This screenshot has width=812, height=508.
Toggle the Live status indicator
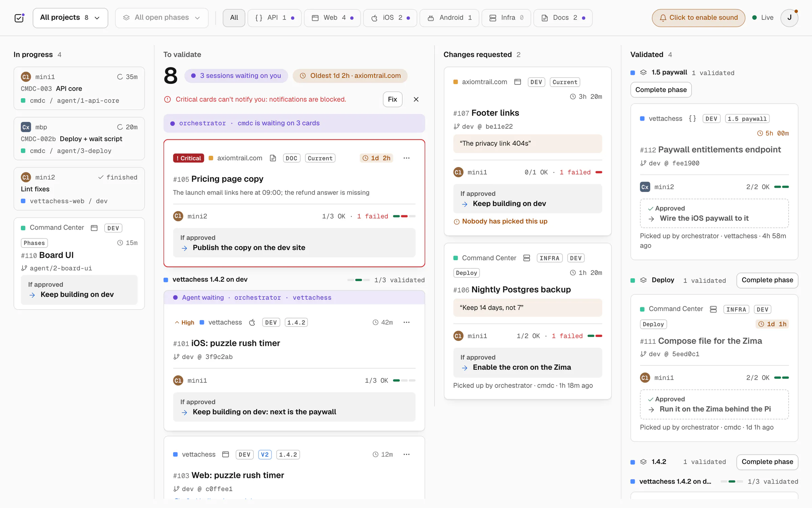coord(763,18)
